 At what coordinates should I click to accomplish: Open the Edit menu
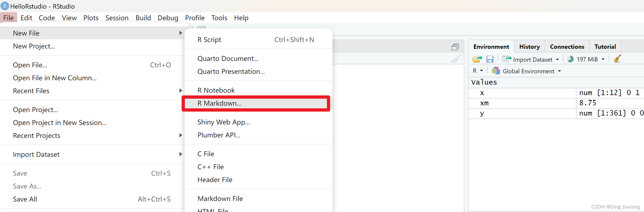point(26,18)
